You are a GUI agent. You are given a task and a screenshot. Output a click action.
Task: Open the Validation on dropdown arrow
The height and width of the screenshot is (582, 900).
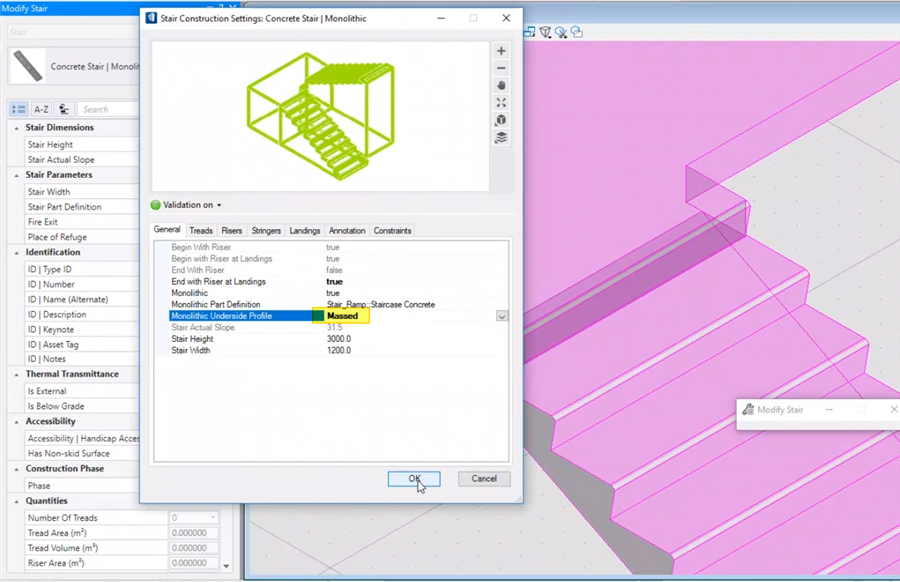(219, 205)
